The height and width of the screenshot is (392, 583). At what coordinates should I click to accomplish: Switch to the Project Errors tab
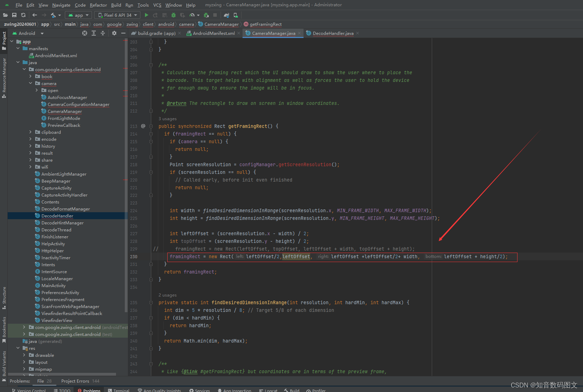[x=75, y=381]
